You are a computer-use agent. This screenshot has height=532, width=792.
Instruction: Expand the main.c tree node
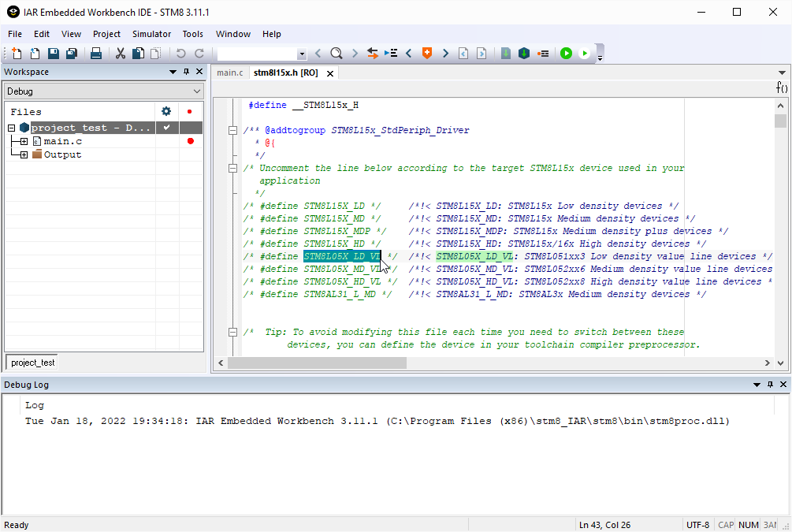[x=24, y=141]
